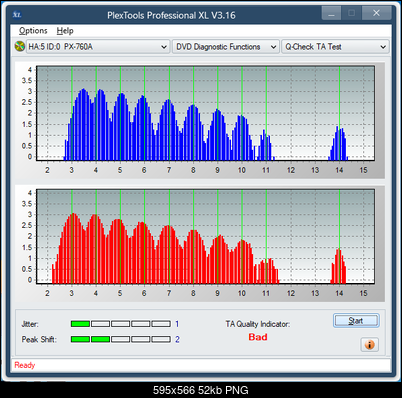402x398 pixels.
Task: Click the orange info icon button
Action: point(369,344)
